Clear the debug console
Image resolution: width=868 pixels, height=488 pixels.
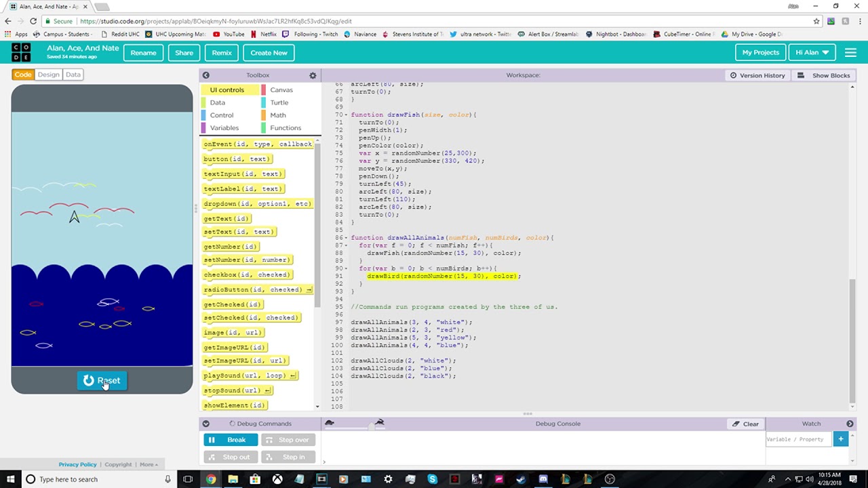tap(745, 424)
